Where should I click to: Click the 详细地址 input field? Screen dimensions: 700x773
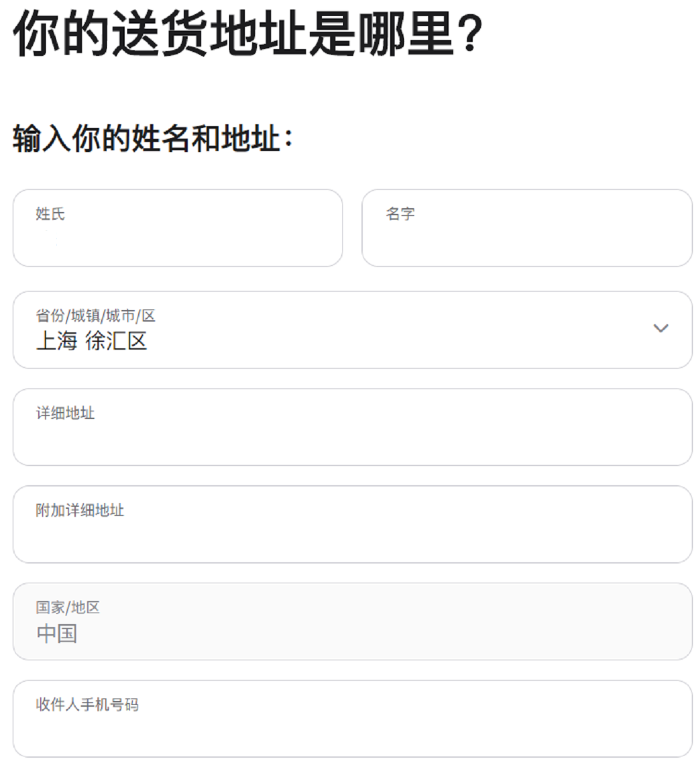tap(352, 434)
